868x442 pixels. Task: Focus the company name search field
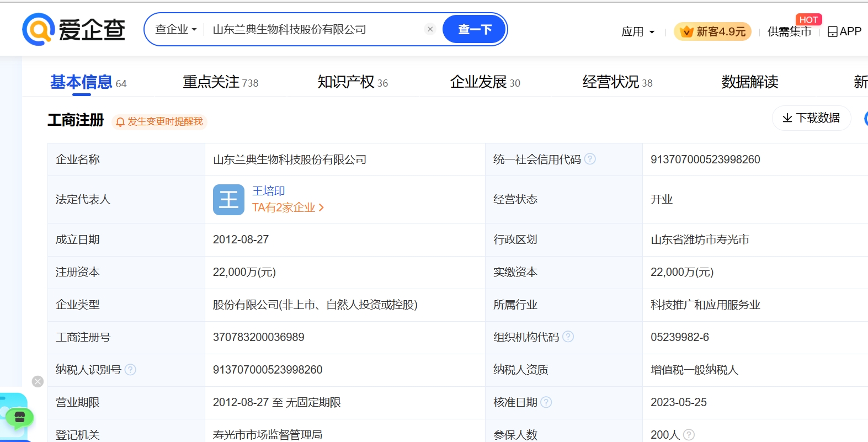315,29
